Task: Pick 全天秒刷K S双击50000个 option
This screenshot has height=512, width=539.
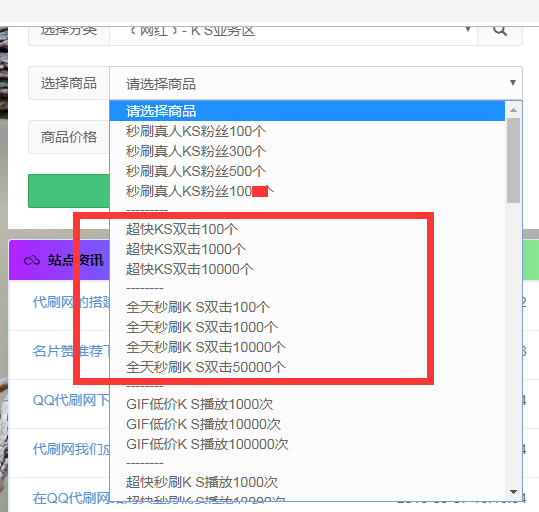Action: click(307, 367)
